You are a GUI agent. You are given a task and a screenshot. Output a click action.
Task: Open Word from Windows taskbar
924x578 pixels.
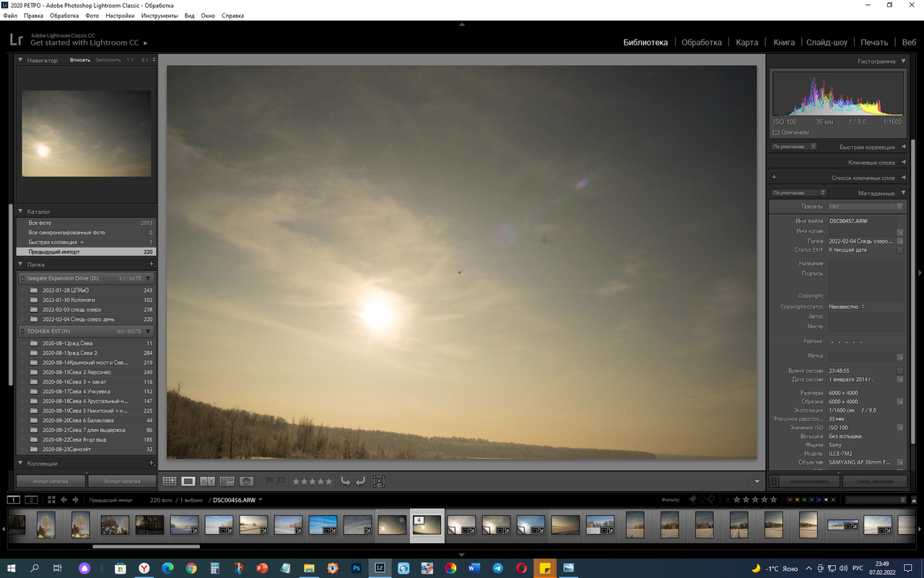[474, 569]
